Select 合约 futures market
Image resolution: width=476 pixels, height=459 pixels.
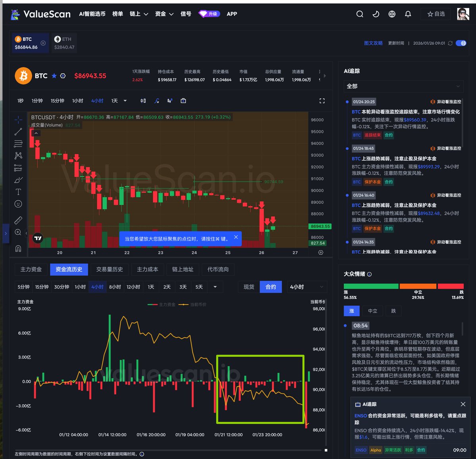coord(271,287)
